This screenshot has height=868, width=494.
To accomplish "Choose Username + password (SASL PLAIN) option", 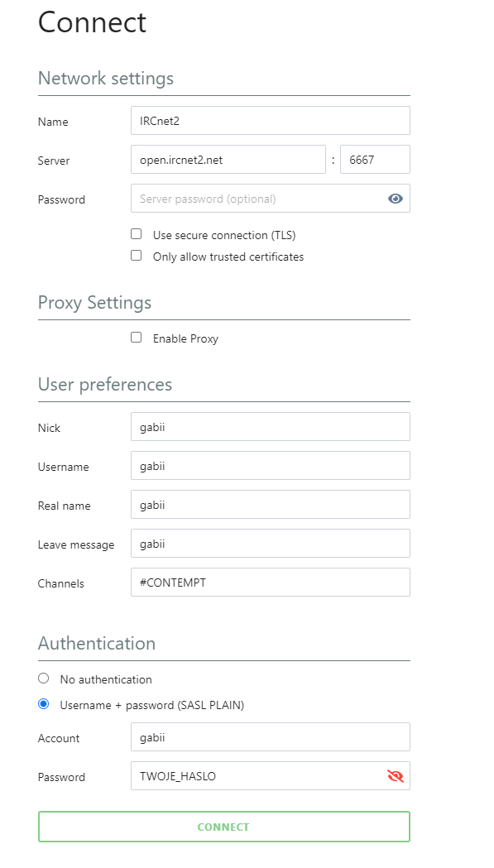I will coord(43,704).
